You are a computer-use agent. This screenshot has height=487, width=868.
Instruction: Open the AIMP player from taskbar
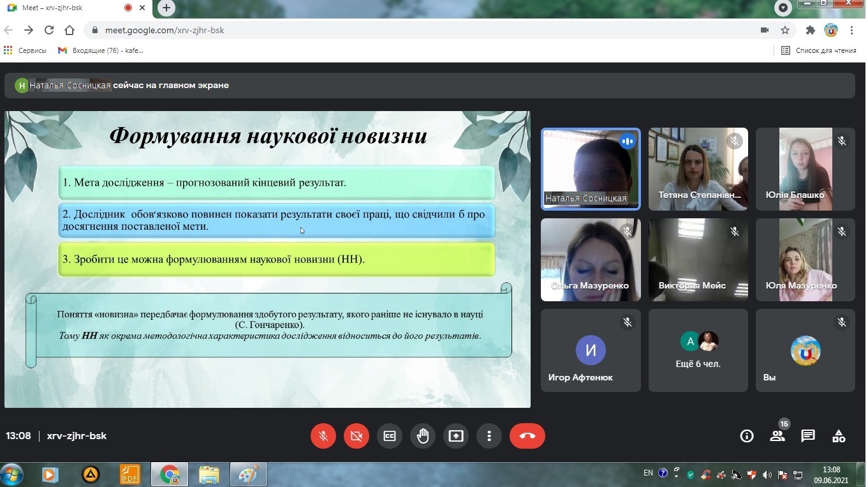pyautogui.click(x=91, y=475)
